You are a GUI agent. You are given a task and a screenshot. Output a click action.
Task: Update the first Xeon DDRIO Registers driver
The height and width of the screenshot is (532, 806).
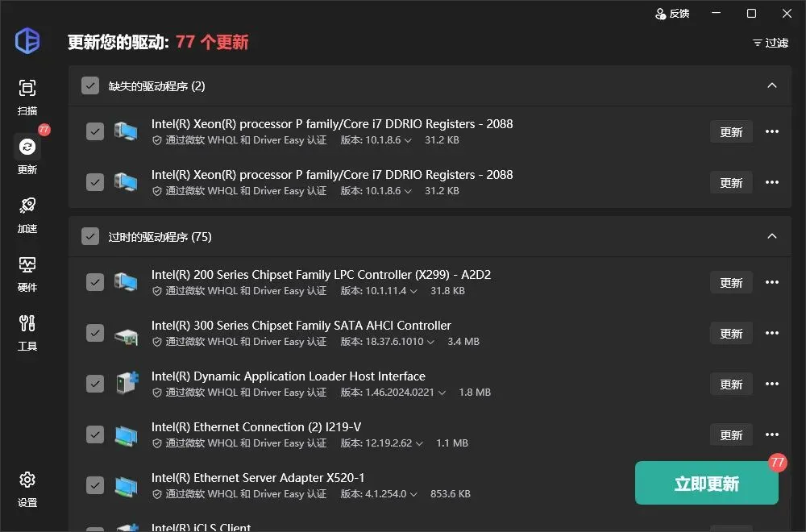(731, 132)
